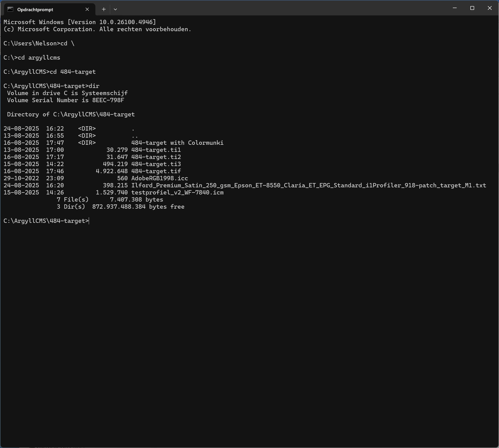The height and width of the screenshot is (448, 499).
Task: Close the terminal window
Action: pos(489,8)
